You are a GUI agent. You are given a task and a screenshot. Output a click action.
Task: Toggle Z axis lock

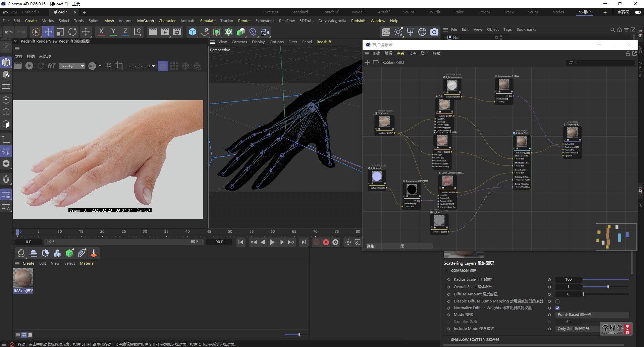(x=125, y=32)
